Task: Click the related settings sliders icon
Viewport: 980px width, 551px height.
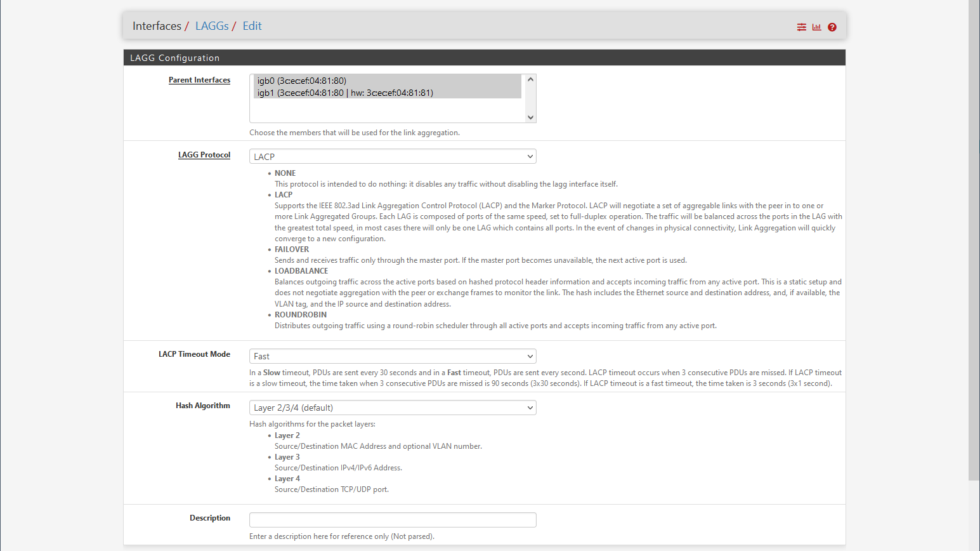Action: (802, 27)
